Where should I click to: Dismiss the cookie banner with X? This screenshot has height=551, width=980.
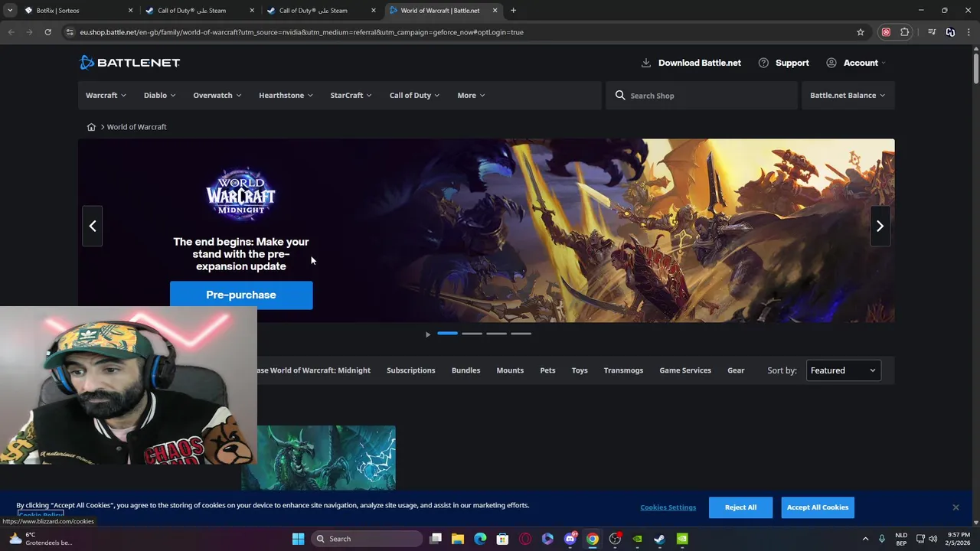pos(955,507)
